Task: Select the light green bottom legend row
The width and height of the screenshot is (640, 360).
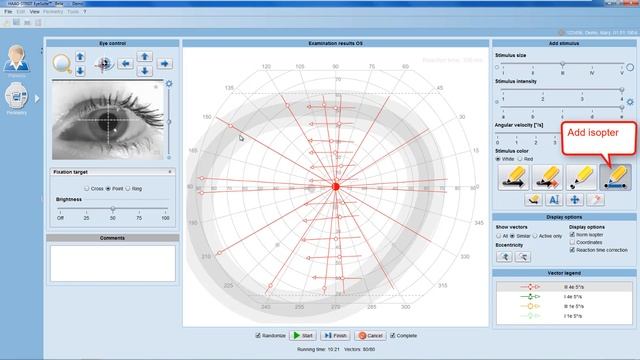Action: click(564, 316)
